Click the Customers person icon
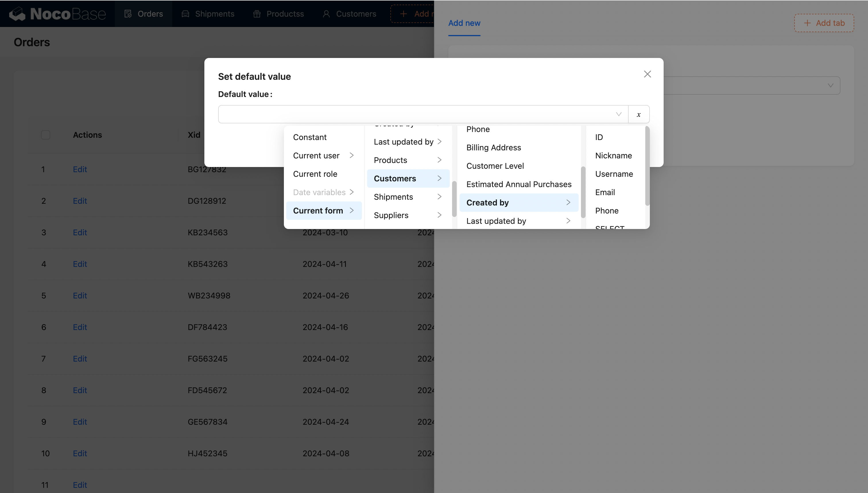868x493 pixels. pyautogui.click(x=326, y=14)
